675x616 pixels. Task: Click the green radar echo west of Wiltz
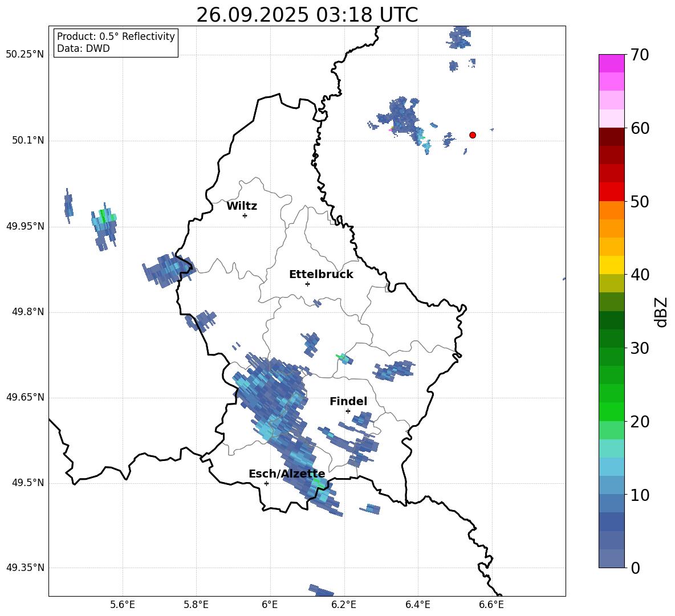[x=103, y=215]
